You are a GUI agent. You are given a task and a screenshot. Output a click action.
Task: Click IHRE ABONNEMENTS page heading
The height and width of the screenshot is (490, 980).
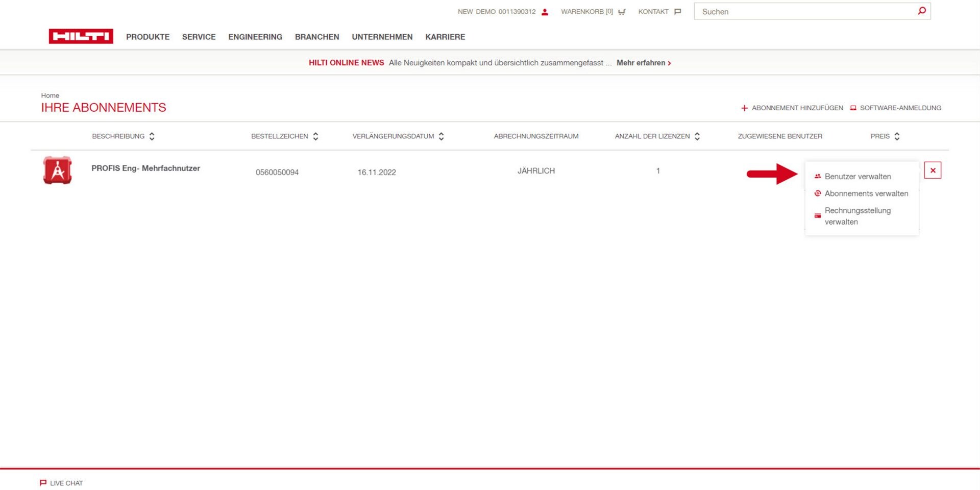coord(104,108)
